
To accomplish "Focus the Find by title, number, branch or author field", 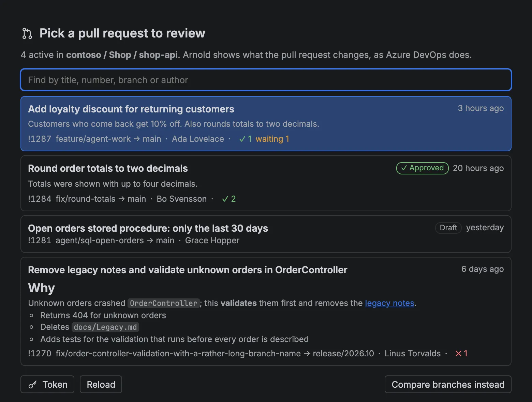I will [x=266, y=80].
